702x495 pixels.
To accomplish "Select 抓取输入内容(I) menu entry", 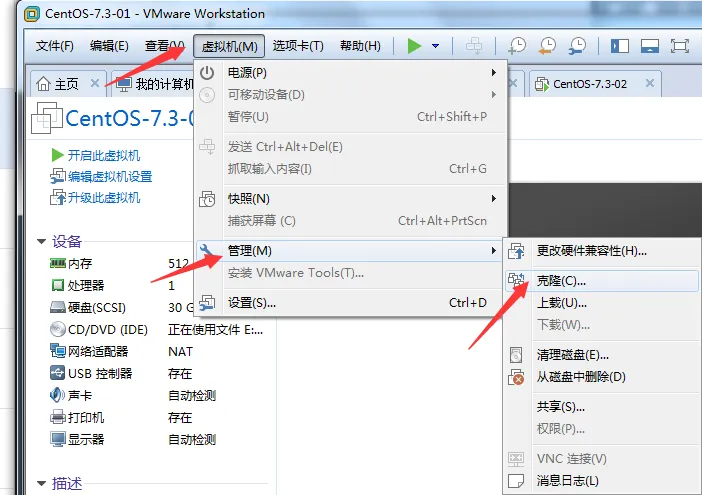I will [x=352, y=168].
